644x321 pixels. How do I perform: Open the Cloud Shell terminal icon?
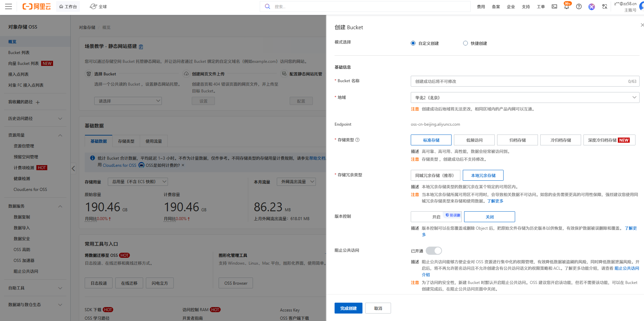point(554,6)
